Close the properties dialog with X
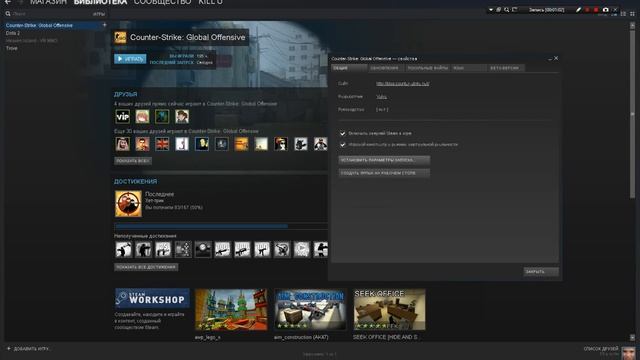 556,58
